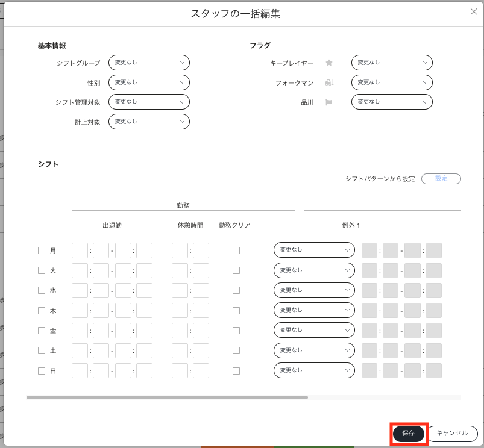This screenshot has height=448, width=484.
Task: Check the 日 day checkbox
Action: [x=42, y=370]
